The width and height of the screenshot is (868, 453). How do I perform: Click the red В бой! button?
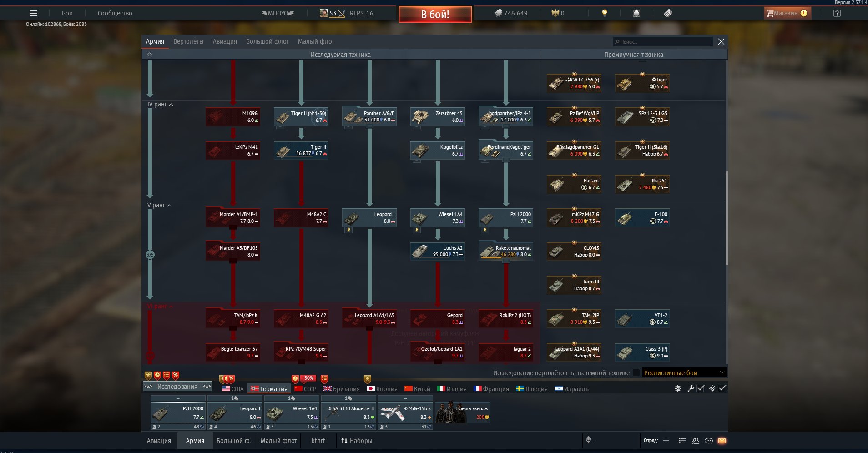tap(435, 14)
